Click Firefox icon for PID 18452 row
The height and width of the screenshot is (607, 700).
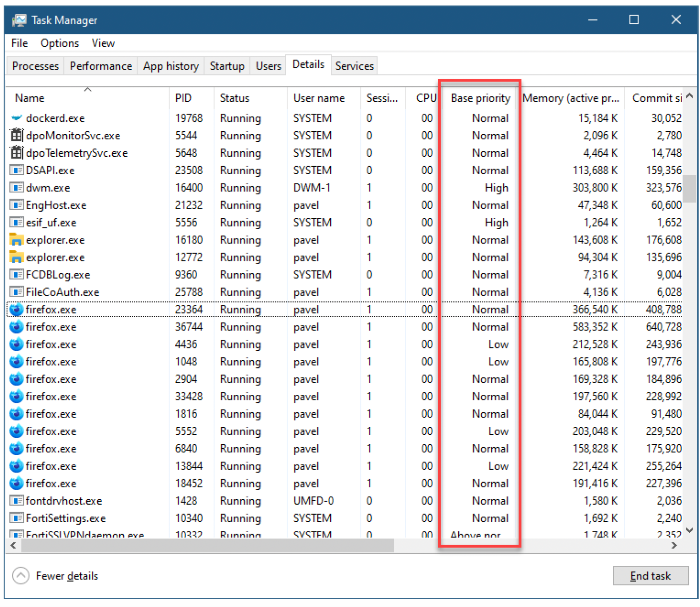[17, 484]
